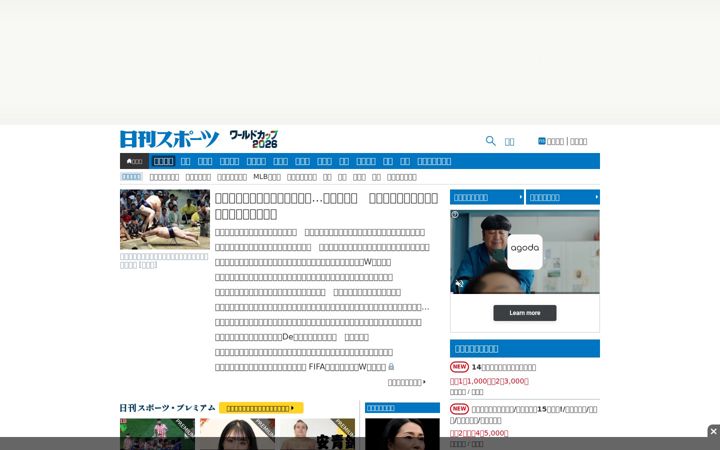720x450 pixels.
Task: Click the NEW badge on the listing starting with 14
Action: [459, 367]
